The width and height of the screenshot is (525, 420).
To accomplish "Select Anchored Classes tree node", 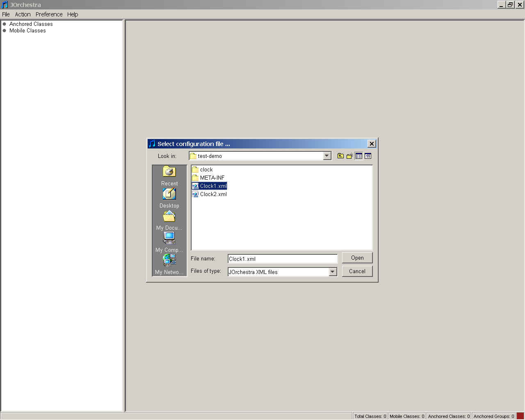I will tap(31, 24).
